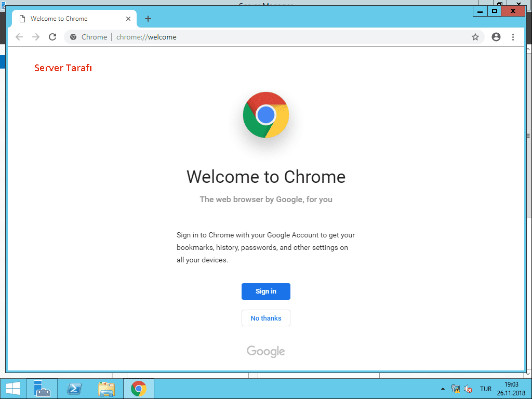Show hidden system tray icons
Screen dimensions: 532x399
pyautogui.click(x=443, y=389)
